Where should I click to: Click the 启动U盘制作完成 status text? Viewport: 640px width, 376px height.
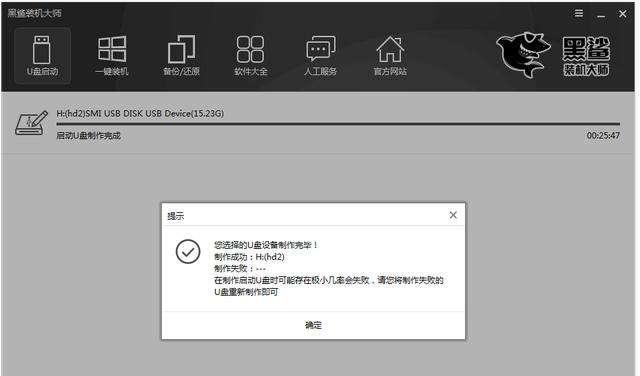(x=89, y=136)
